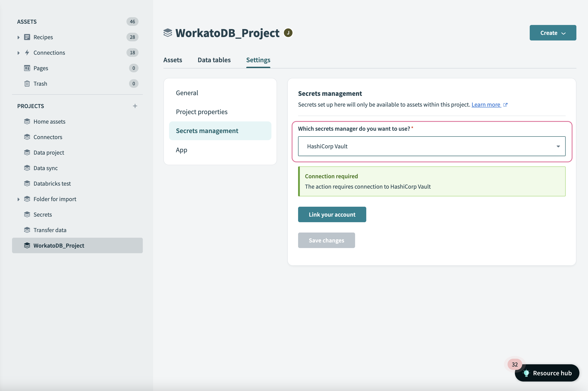Click the WorkatoDB_Project project icon
Viewport: 588px width, 391px height.
point(27,245)
